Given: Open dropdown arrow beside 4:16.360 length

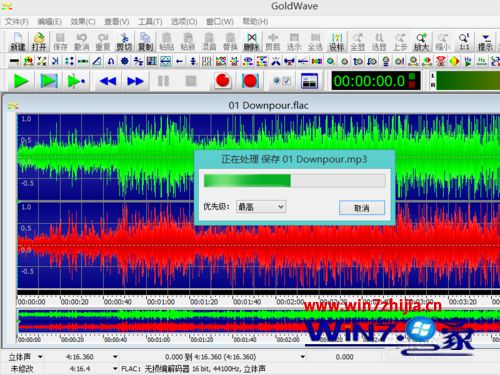Looking at the screenshot, I should click(x=115, y=357).
